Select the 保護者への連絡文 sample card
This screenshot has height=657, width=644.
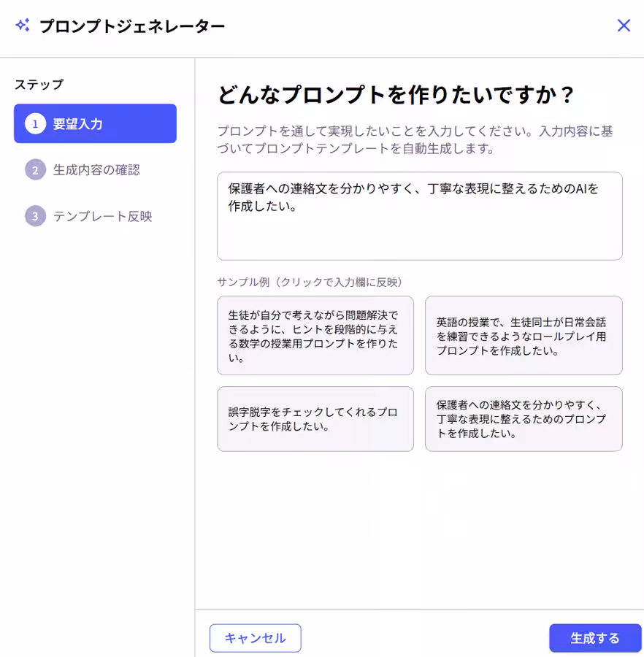(524, 418)
